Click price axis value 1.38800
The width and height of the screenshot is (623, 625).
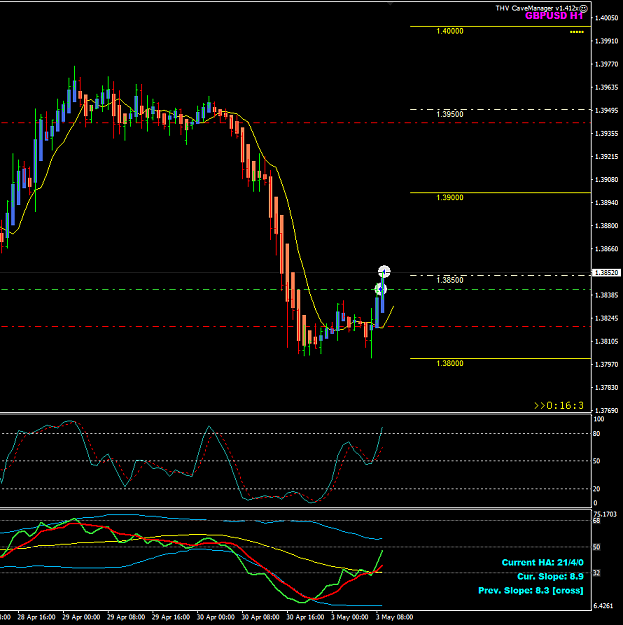(606, 226)
